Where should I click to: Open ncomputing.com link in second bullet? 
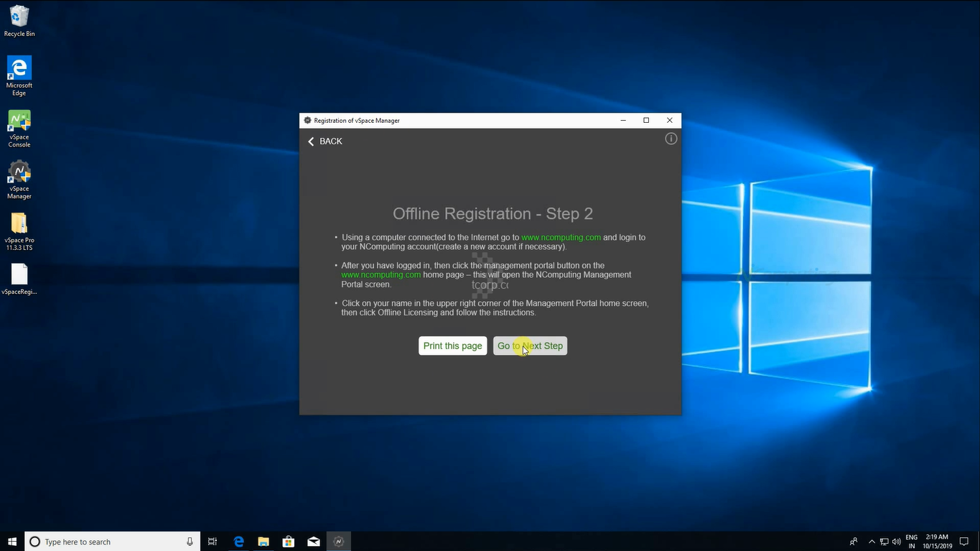click(381, 274)
